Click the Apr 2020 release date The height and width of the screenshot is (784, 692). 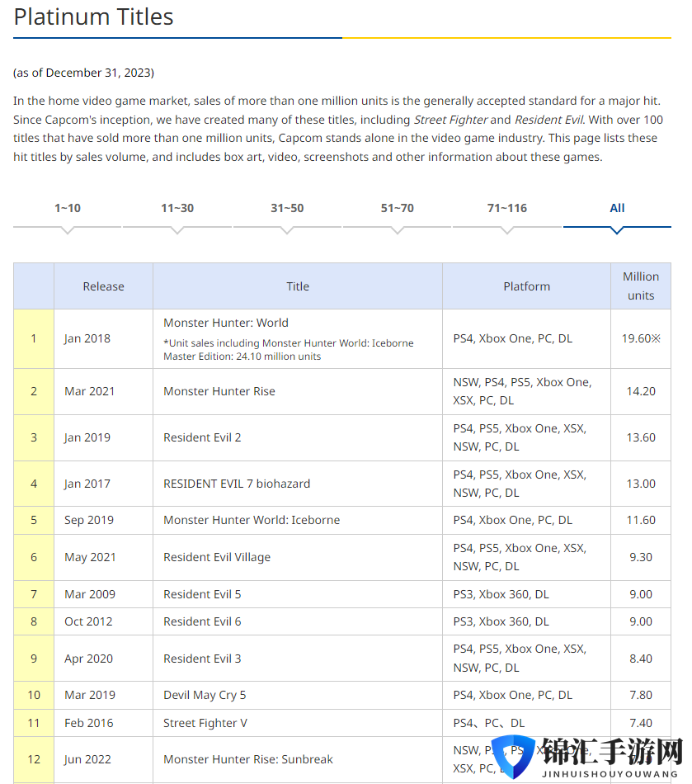point(88,659)
